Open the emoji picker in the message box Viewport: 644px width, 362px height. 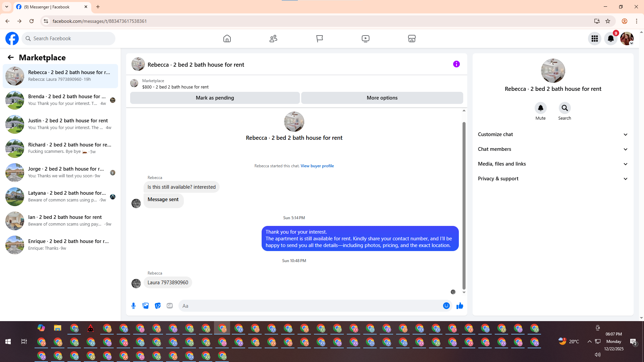[446, 306]
